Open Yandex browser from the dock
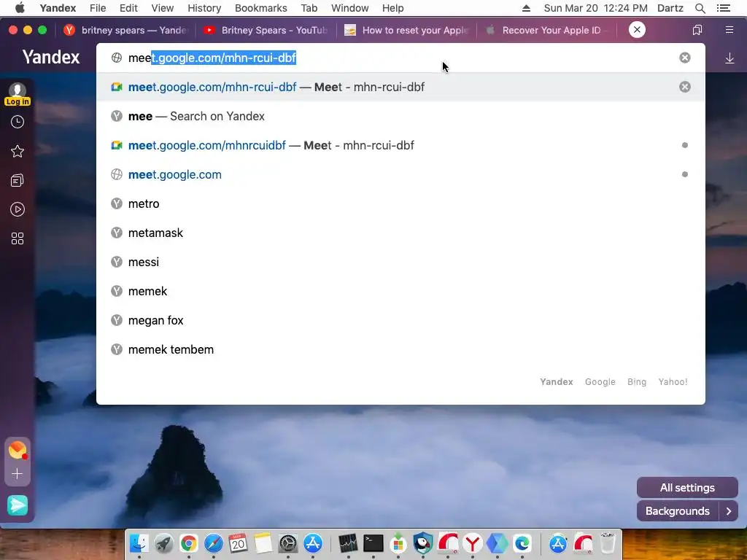 472,542
